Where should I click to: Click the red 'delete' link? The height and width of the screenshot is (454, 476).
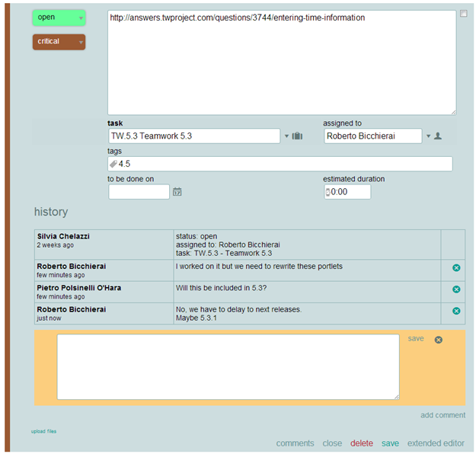point(362,443)
